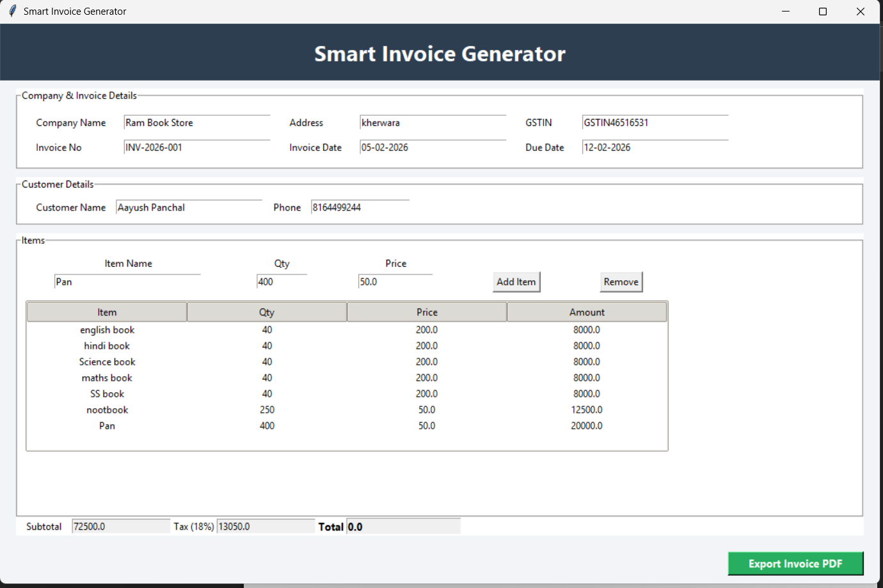Select the nootbook row in table
Screen dimensions: 883x588
[x=107, y=410]
